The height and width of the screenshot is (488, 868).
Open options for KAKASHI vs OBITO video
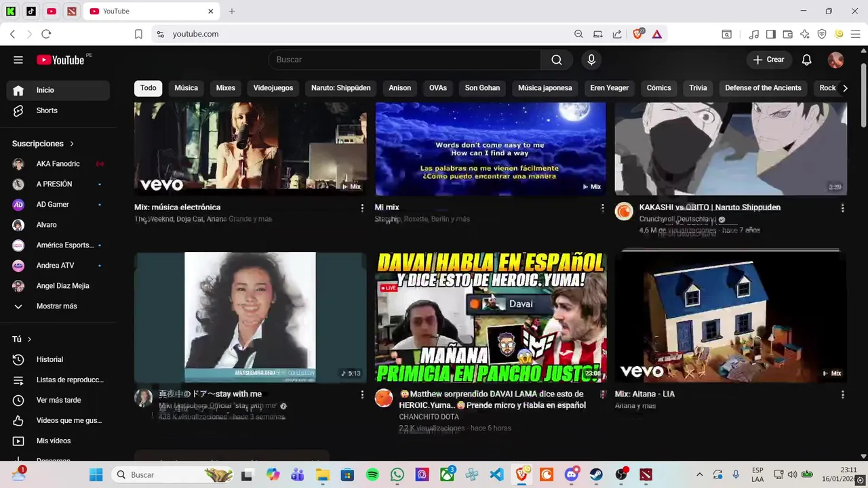coord(843,208)
